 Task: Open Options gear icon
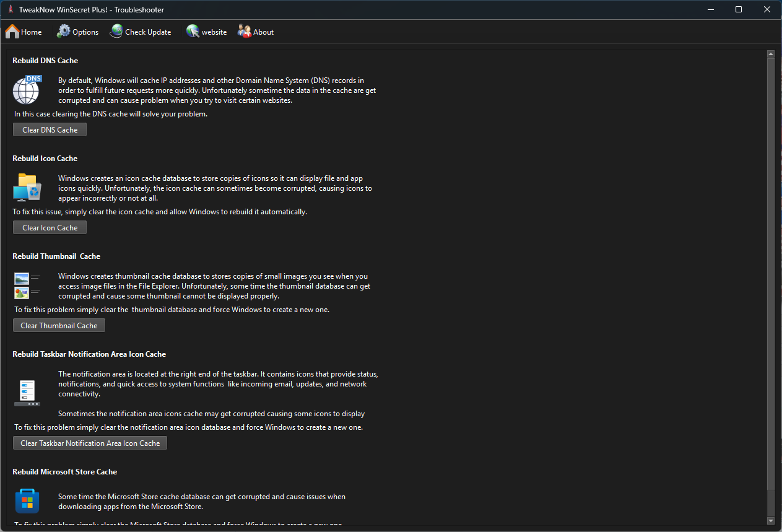coord(64,31)
